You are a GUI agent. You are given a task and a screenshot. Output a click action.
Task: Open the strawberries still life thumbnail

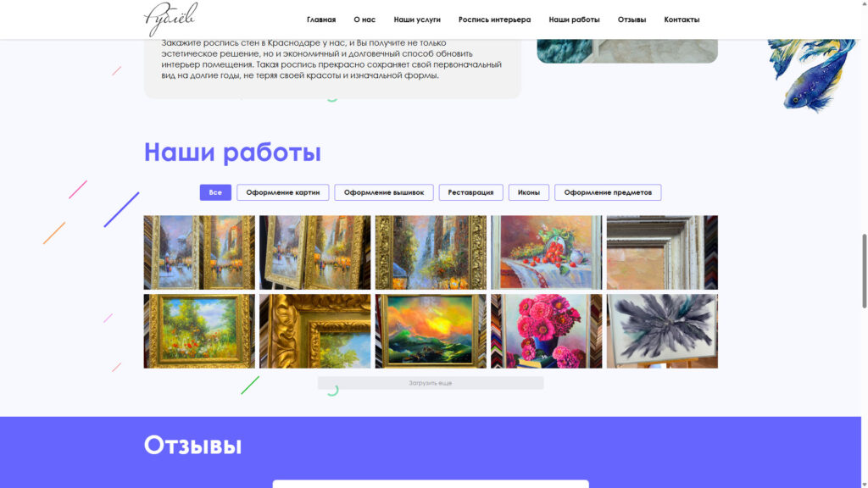[x=546, y=252]
